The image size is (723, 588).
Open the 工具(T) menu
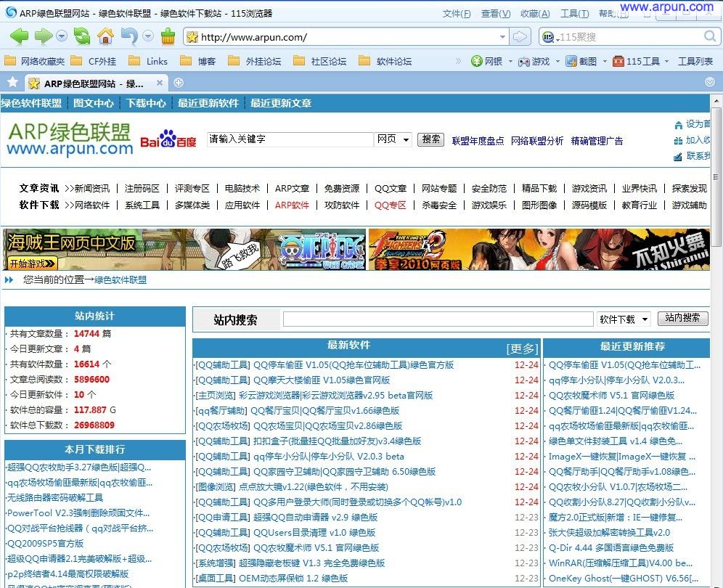tap(574, 13)
